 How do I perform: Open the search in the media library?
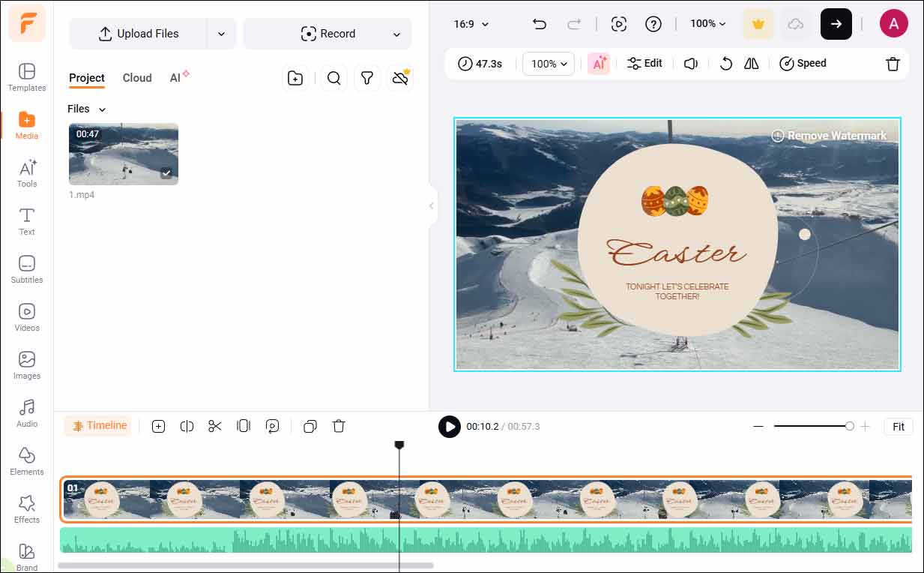point(333,78)
